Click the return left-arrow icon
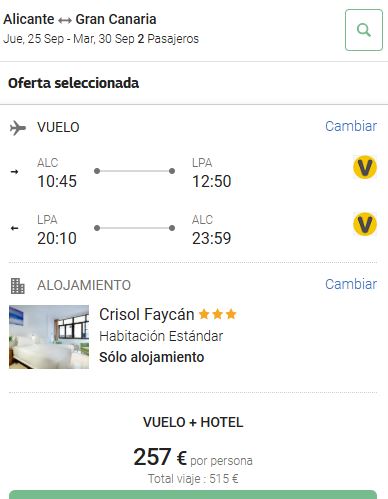 [14, 228]
